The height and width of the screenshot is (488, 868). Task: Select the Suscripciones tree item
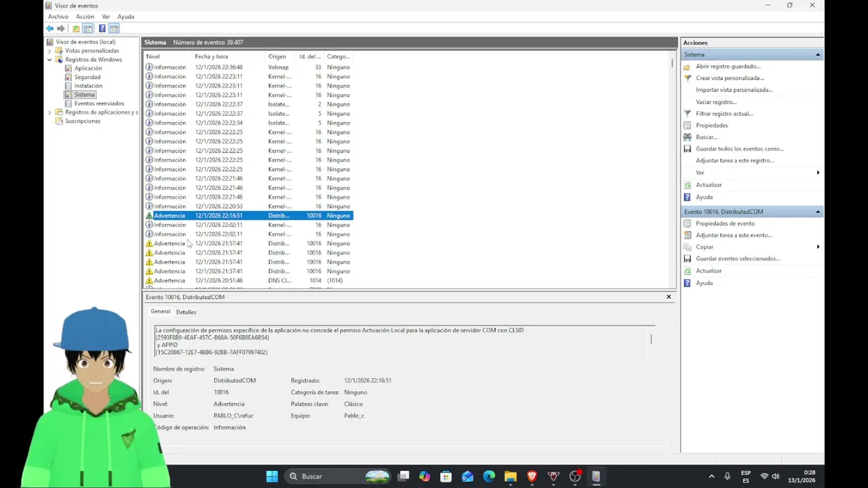(x=83, y=121)
